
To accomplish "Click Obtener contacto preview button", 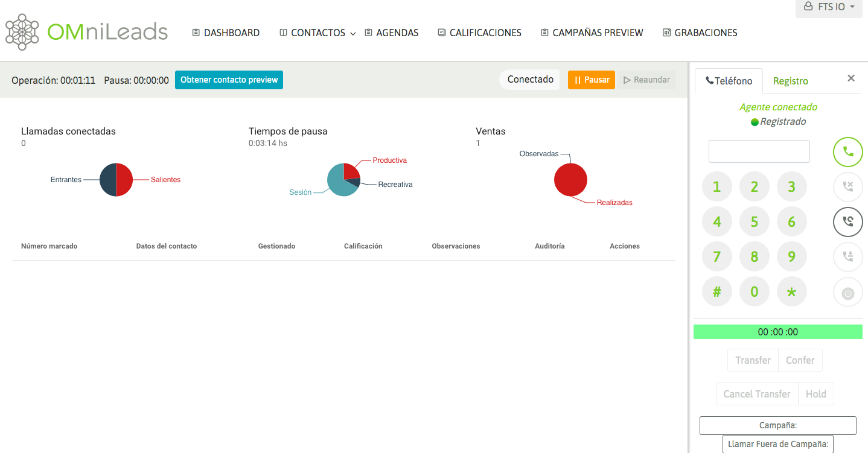I will [x=229, y=80].
